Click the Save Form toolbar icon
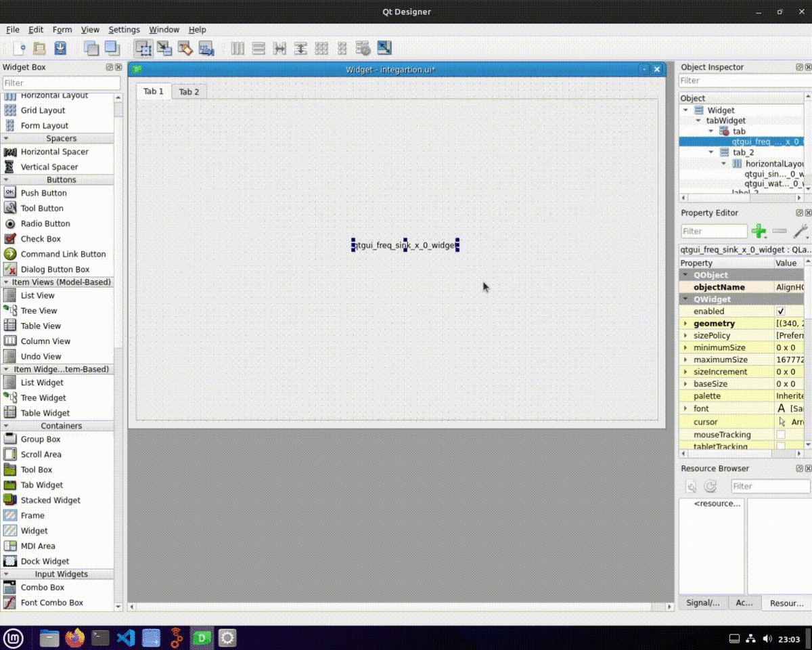 pos(60,48)
